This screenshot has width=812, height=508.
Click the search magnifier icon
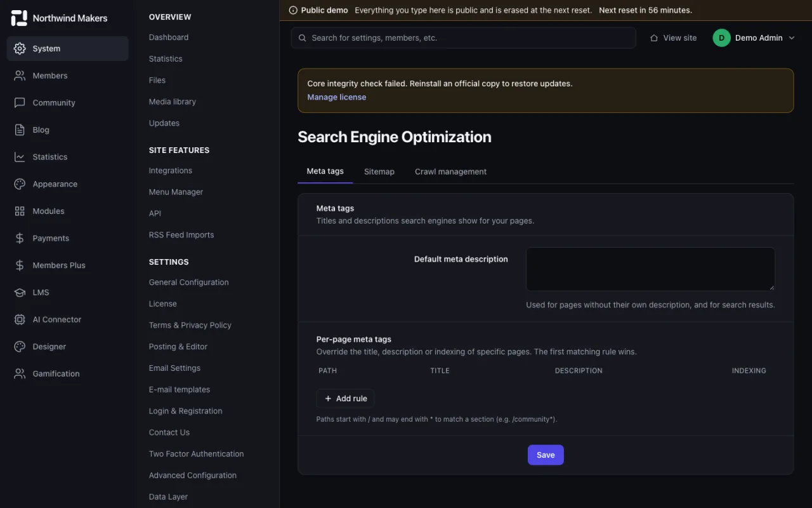[x=303, y=38]
